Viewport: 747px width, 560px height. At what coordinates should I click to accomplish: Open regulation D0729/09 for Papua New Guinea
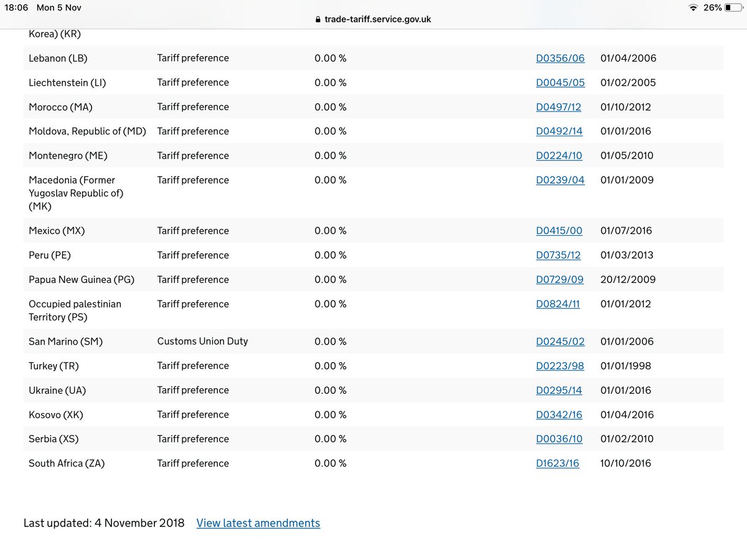tap(560, 279)
